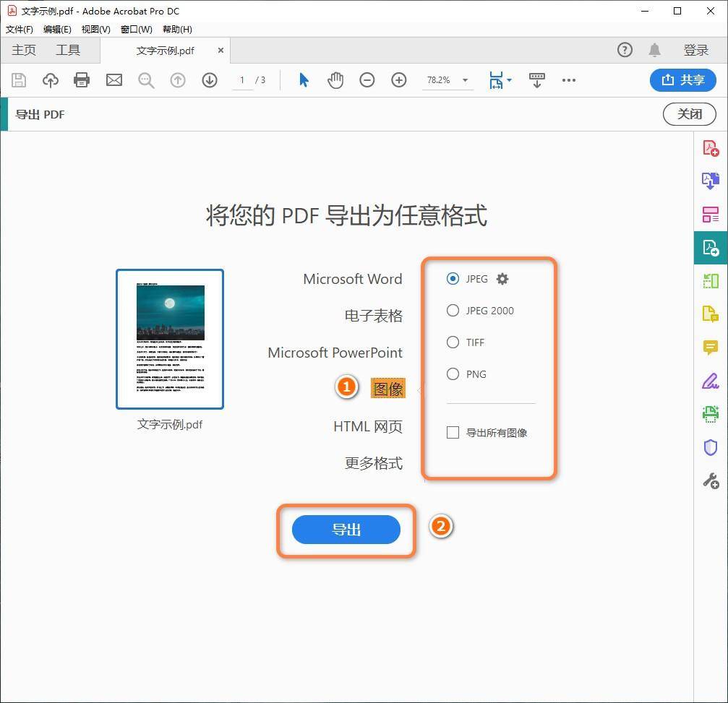The width and height of the screenshot is (728, 703).
Task: Click the 登录 sign-in link
Action: [696, 50]
